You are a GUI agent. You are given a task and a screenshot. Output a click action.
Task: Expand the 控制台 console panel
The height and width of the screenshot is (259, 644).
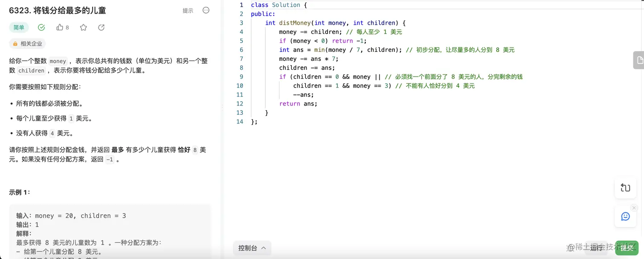252,248
